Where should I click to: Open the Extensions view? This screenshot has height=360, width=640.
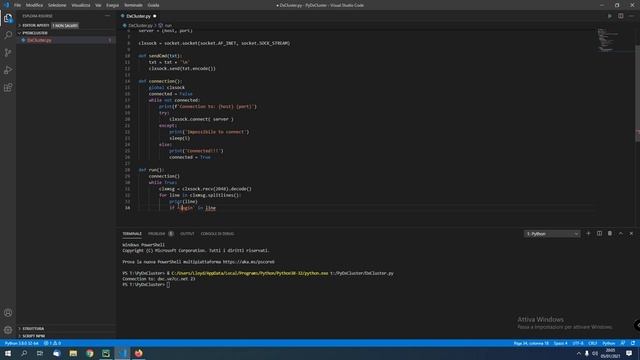pos(8,88)
